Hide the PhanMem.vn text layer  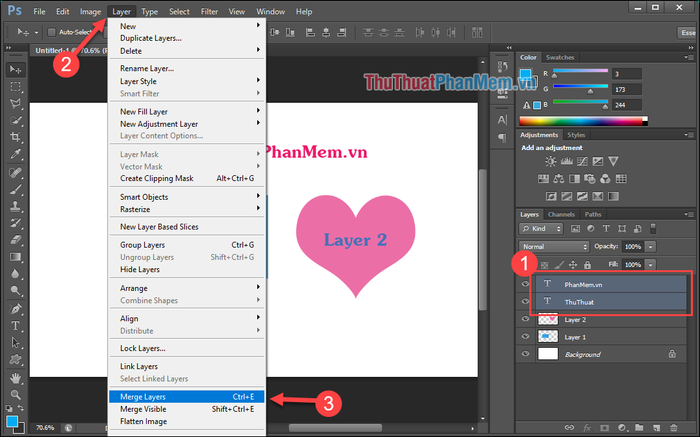click(525, 284)
